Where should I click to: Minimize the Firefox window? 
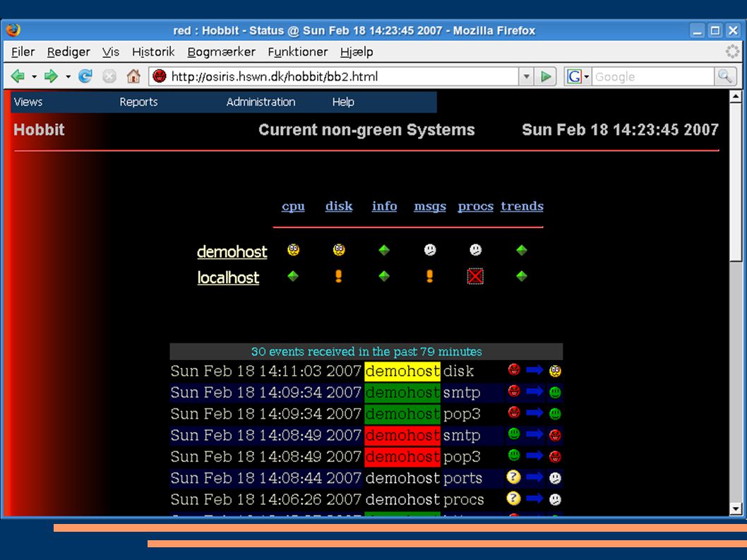[x=698, y=31]
